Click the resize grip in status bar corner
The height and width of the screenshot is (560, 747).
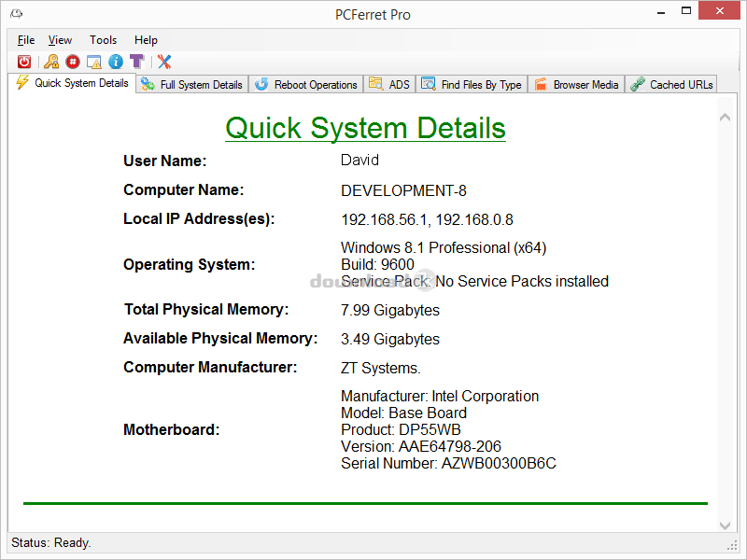point(732,544)
